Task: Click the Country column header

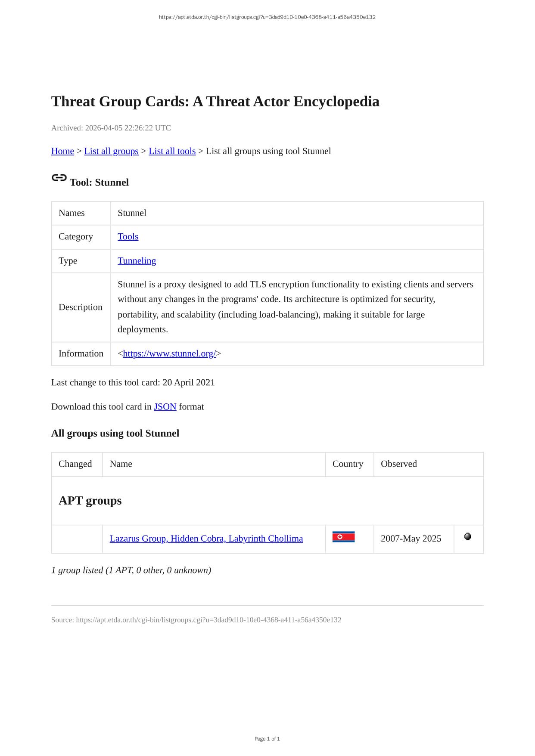Action: coord(348,464)
